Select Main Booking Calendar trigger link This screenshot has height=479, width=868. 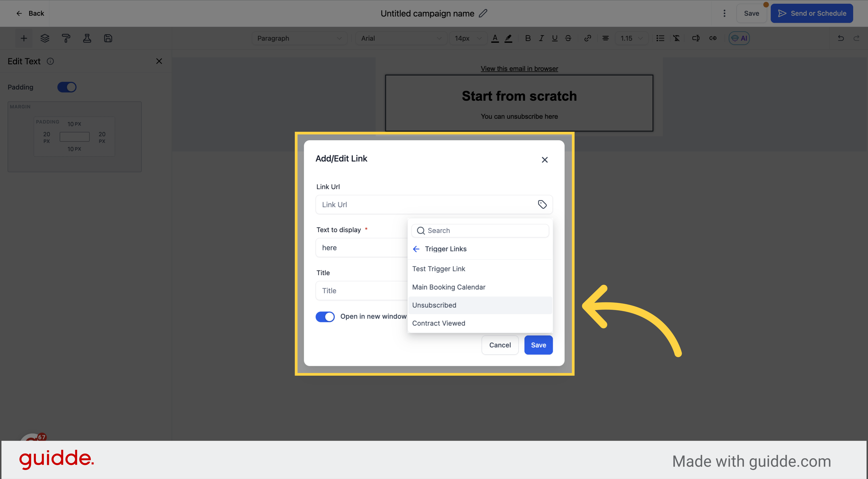pyautogui.click(x=449, y=287)
